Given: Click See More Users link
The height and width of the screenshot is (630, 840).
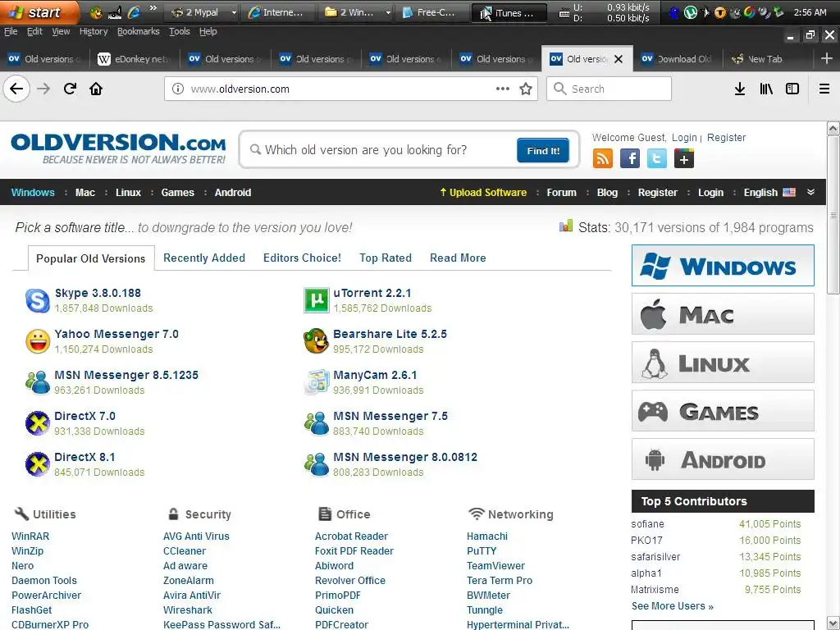Looking at the screenshot, I should [673, 606].
